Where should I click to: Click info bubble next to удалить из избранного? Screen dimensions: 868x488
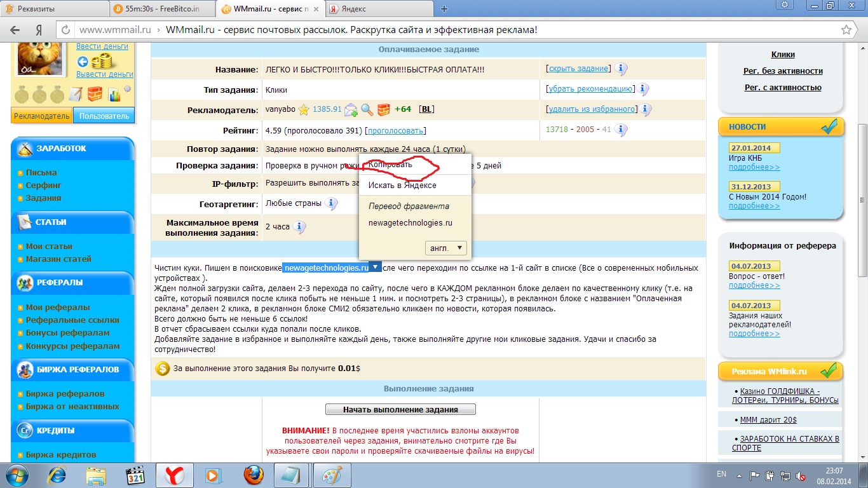[x=646, y=109]
